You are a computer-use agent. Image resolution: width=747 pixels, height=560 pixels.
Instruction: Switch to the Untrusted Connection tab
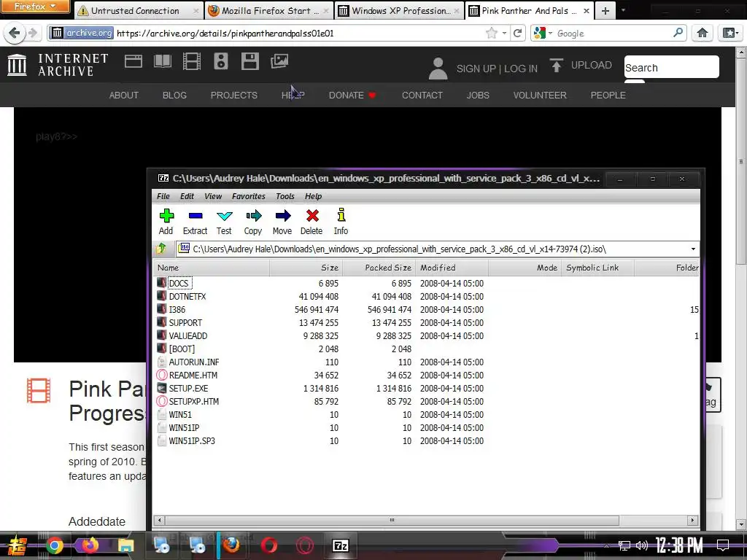pos(138,10)
